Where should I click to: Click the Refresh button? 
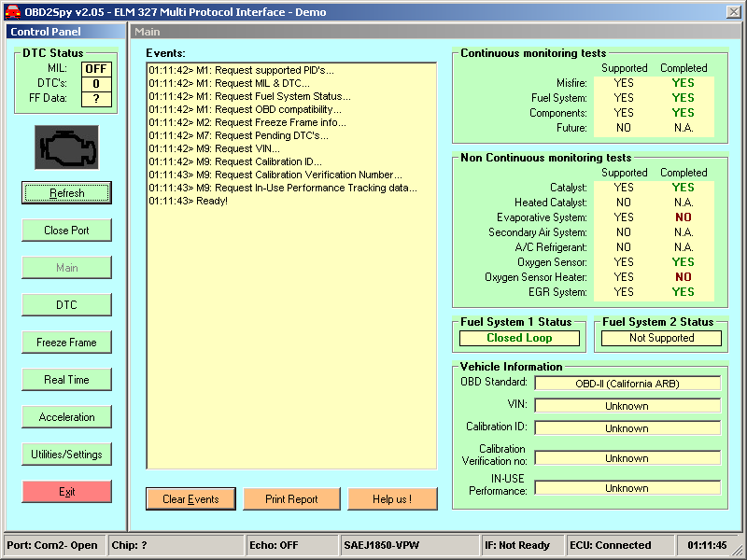(x=66, y=193)
